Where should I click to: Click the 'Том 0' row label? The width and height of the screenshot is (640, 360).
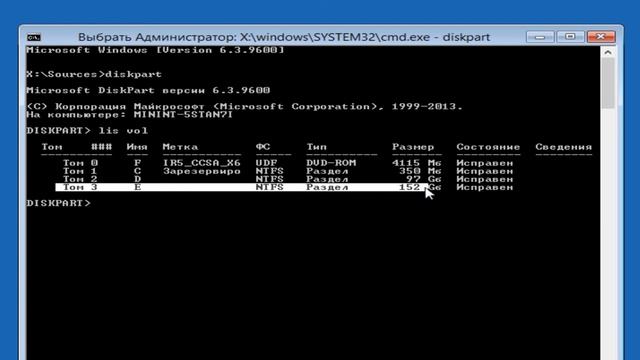click(80, 163)
